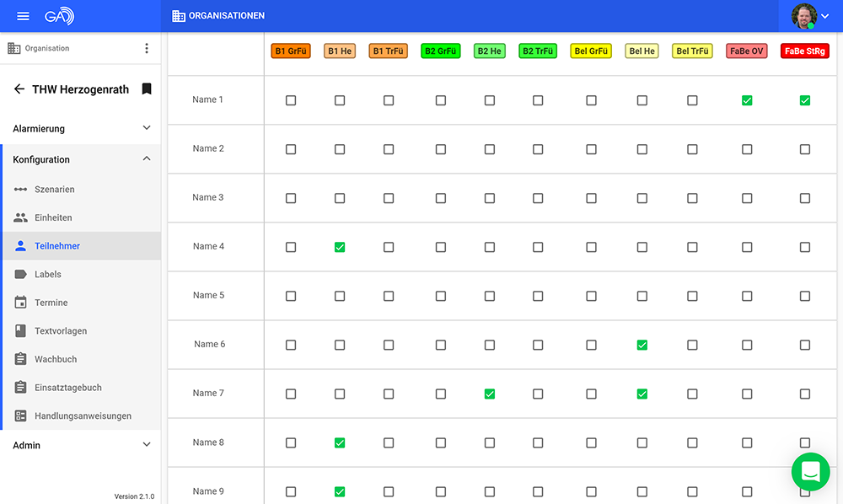Image resolution: width=843 pixels, height=504 pixels.
Task: Open Einheiten in the sidebar
Action: (x=53, y=217)
